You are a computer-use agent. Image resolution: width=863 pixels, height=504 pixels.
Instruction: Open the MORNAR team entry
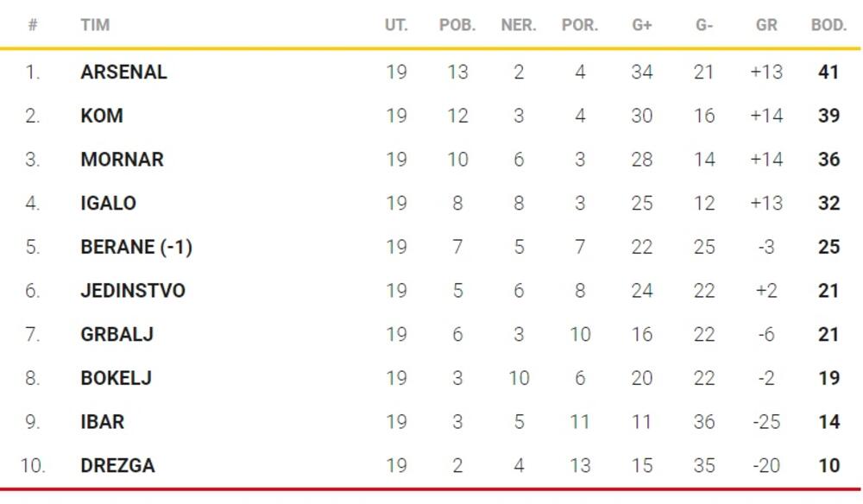click(x=122, y=160)
